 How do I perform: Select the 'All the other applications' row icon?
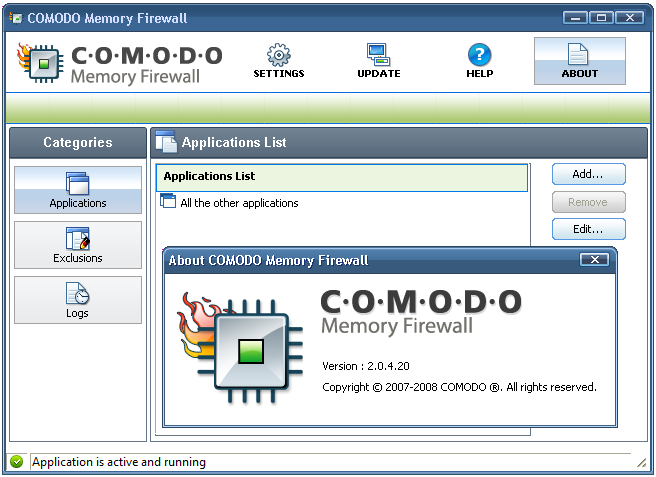[168, 201]
